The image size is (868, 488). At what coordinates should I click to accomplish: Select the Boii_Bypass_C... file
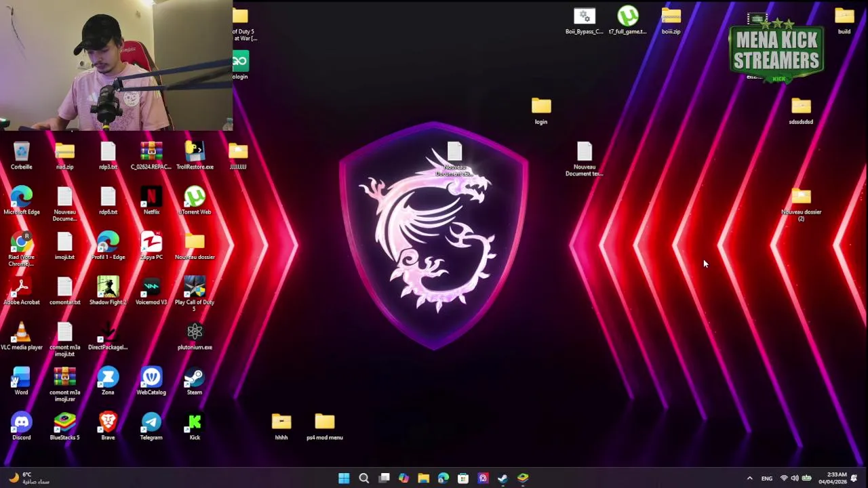[585, 20]
